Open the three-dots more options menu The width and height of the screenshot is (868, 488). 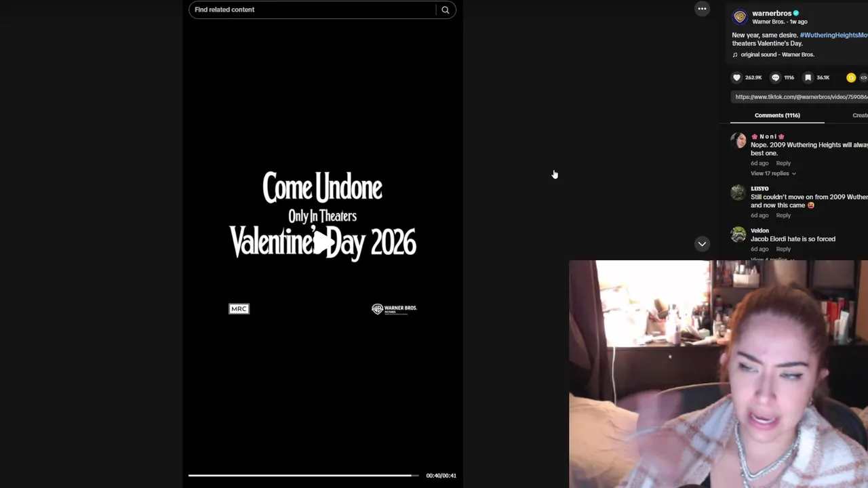point(702,9)
